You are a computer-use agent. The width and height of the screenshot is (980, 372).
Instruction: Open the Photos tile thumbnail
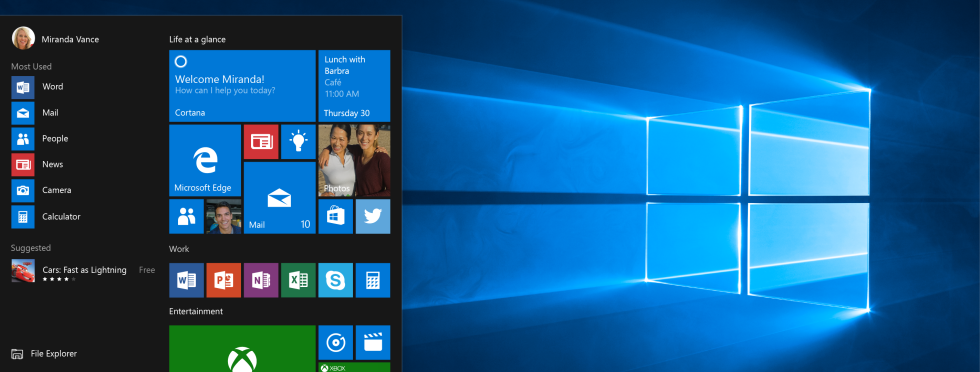(x=354, y=160)
